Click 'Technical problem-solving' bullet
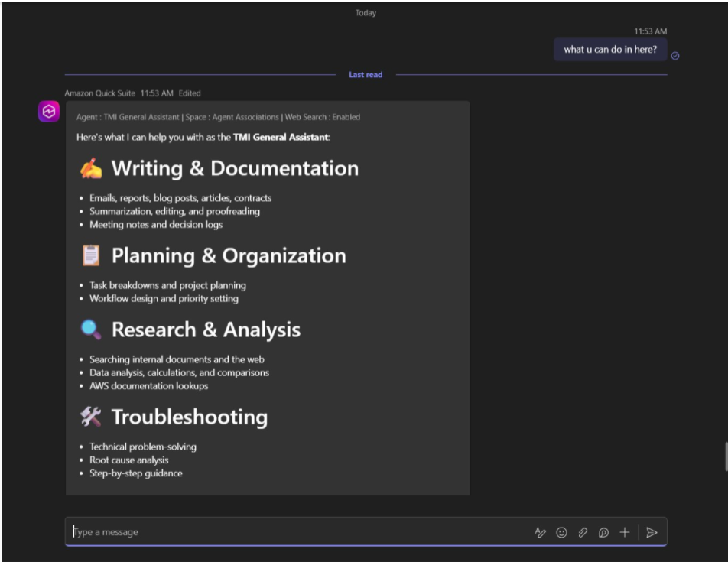 coord(143,447)
